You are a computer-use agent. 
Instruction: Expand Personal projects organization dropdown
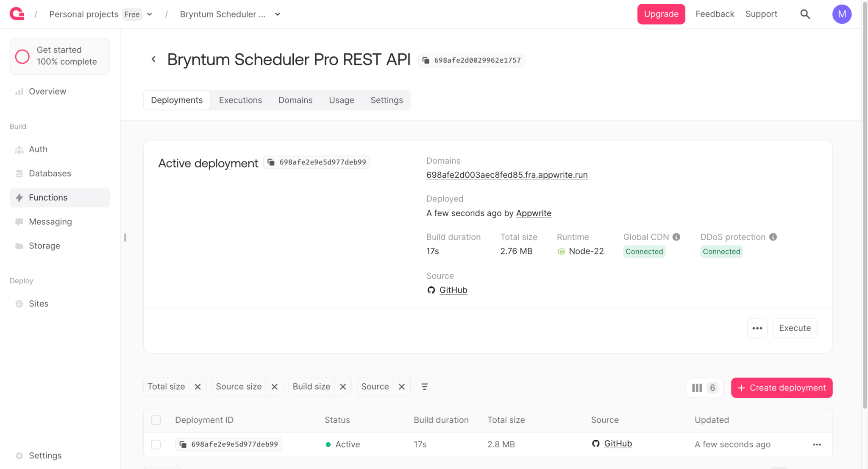150,14
